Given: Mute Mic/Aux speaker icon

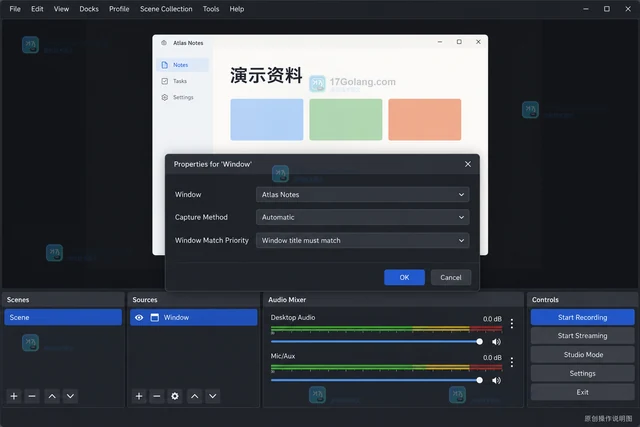Looking at the screenshot, I should 496,380.
